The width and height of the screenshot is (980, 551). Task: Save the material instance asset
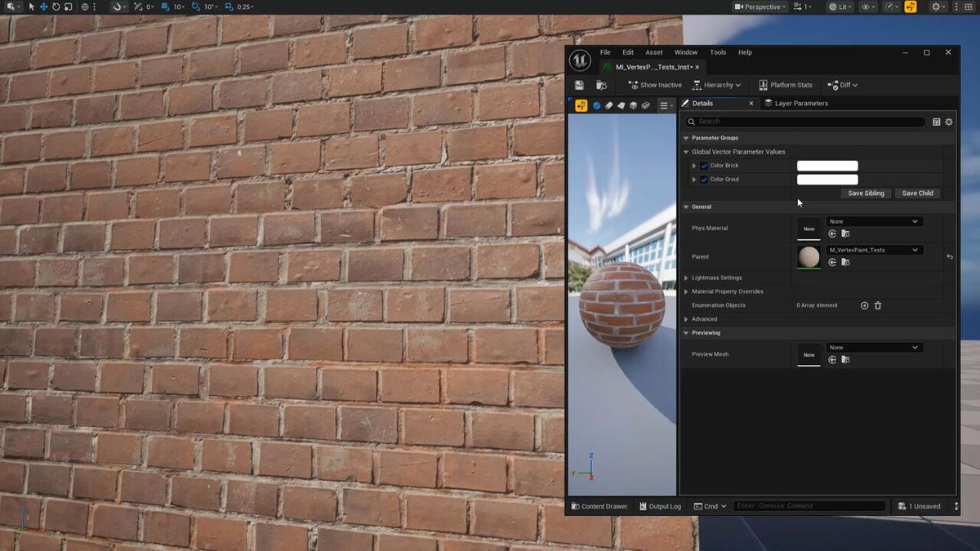coord(579,85)
